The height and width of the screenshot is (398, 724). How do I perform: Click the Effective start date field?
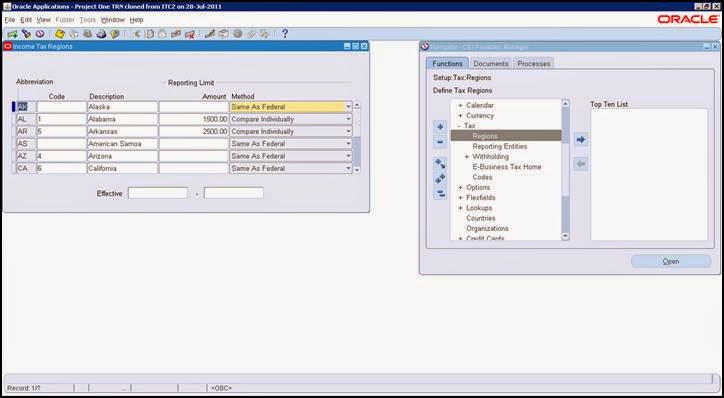tap(158, 193)
